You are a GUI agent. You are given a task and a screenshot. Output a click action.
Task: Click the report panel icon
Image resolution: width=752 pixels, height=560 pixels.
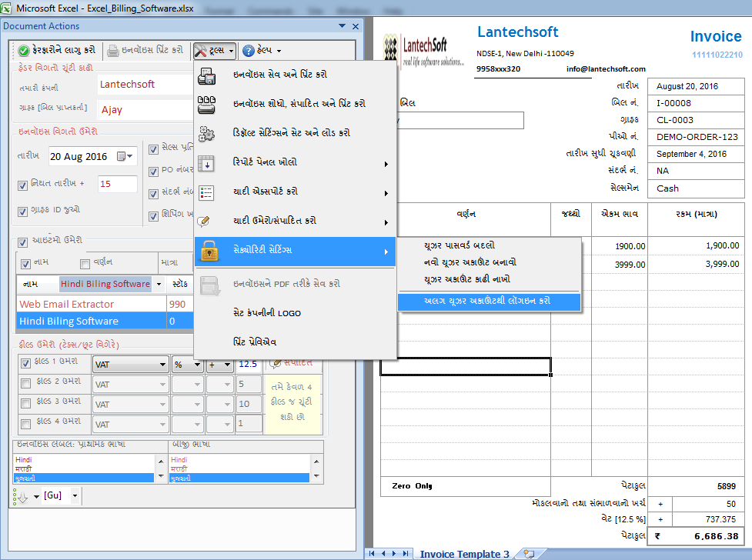207,164
